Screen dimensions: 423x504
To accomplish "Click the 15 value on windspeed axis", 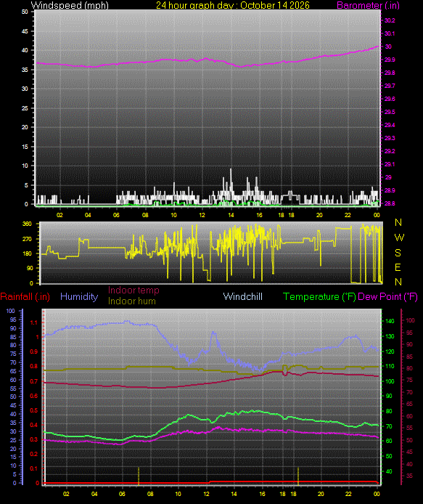I will tap(25, 147).
